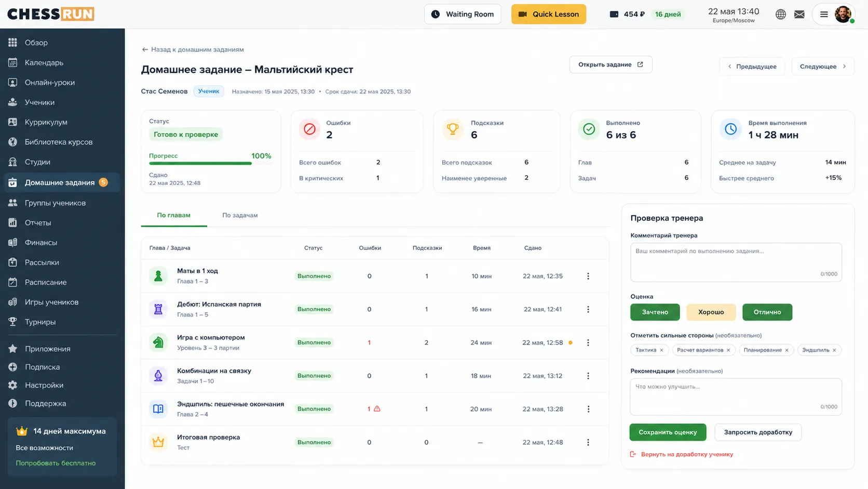Screen dimensions: 868x489
Task: Open the mail envelope icon
Action: pos(799,14)
